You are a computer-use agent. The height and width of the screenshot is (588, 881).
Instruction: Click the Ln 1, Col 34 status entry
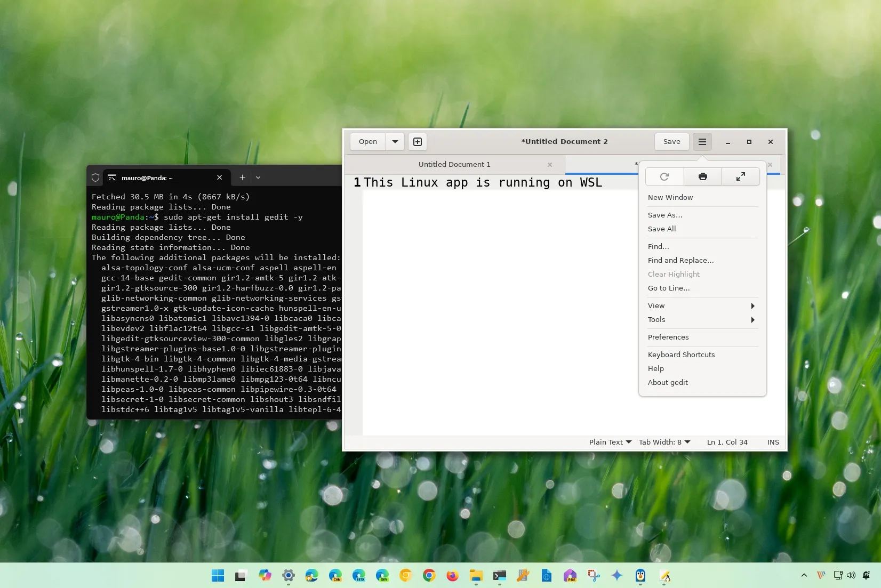coord(727,442)
